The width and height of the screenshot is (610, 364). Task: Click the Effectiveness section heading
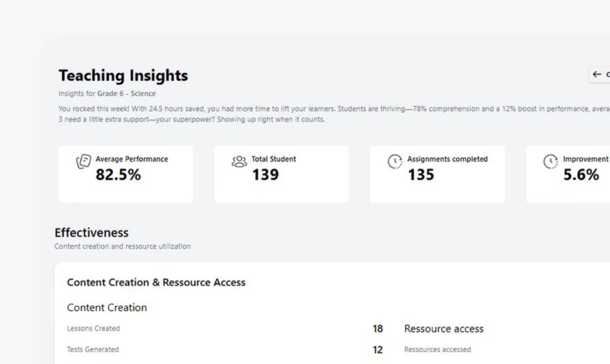[92, 232]
